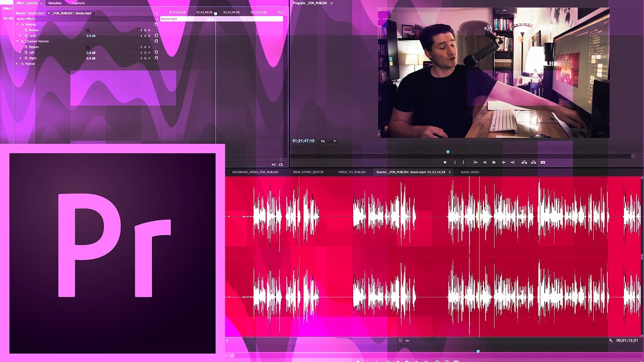Open the SNAP_STORY_EDITOR tab
644x362 pixels.
coord(308,172)
